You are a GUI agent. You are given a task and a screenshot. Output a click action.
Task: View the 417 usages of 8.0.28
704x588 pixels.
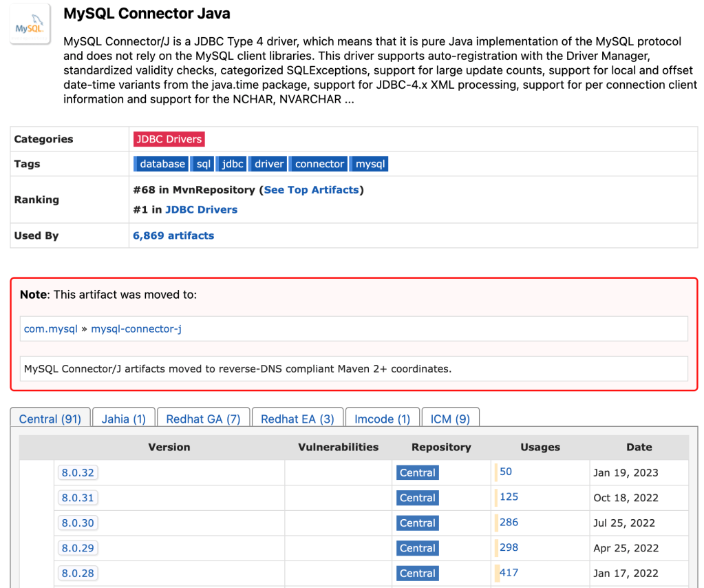point(509,573)
